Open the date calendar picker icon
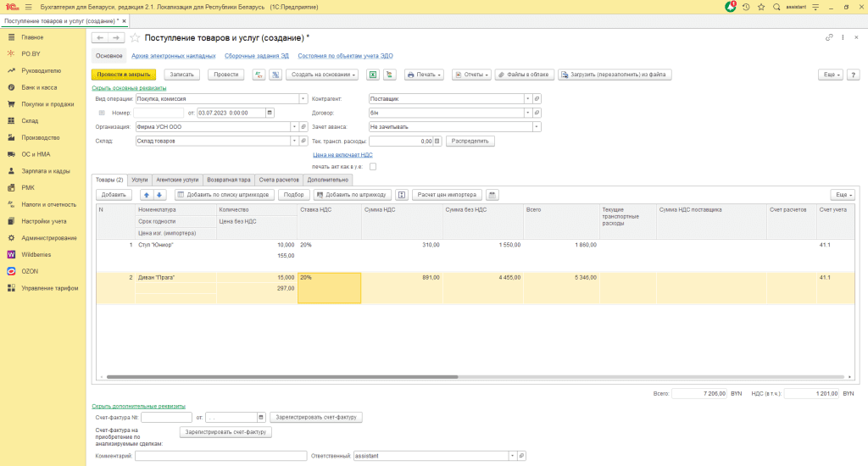 [270, 113]
